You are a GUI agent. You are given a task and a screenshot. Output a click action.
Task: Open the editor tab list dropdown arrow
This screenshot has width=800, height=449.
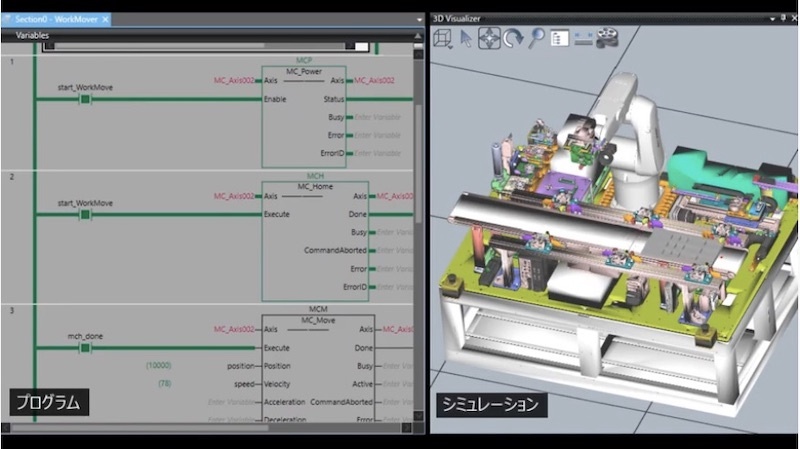pyautogui.click(x=418, y=19)
